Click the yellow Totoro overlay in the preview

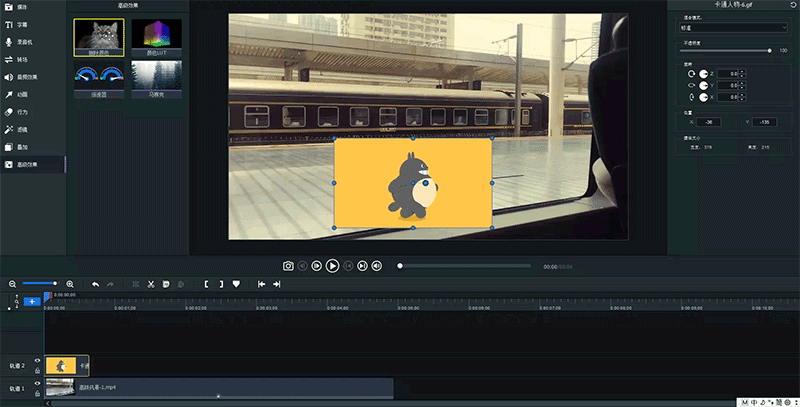[x=413, y=183]
